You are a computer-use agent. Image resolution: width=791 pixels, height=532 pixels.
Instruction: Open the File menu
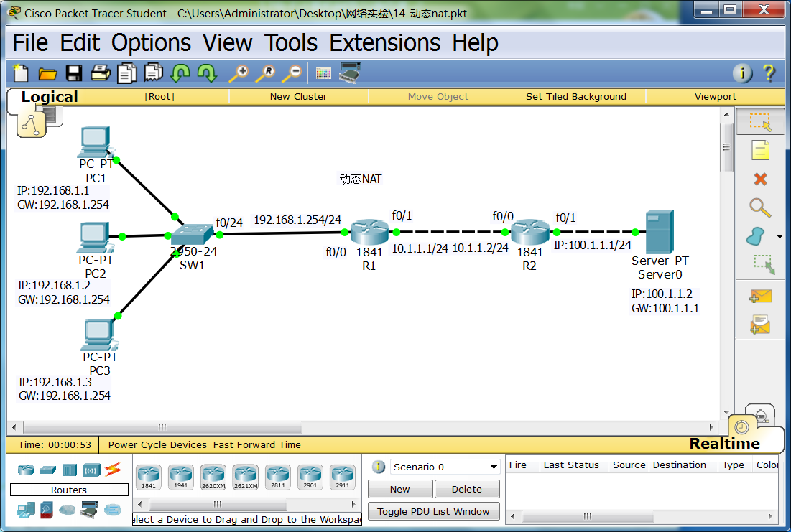pos(30,43)
